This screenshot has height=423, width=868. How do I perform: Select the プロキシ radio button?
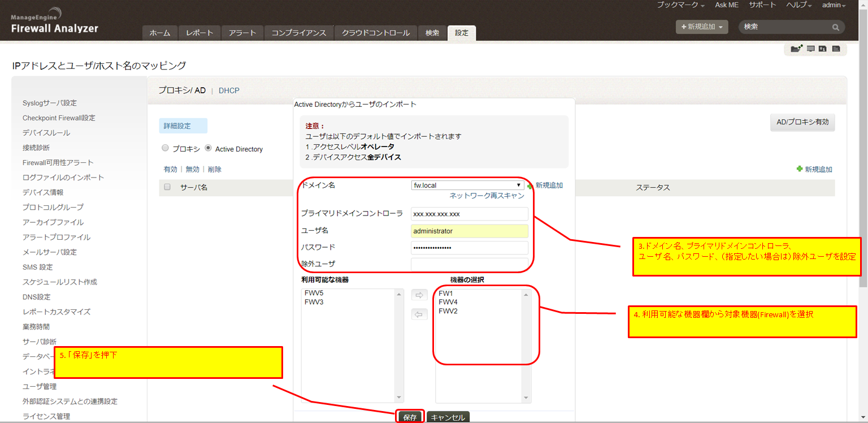point(165,148)
